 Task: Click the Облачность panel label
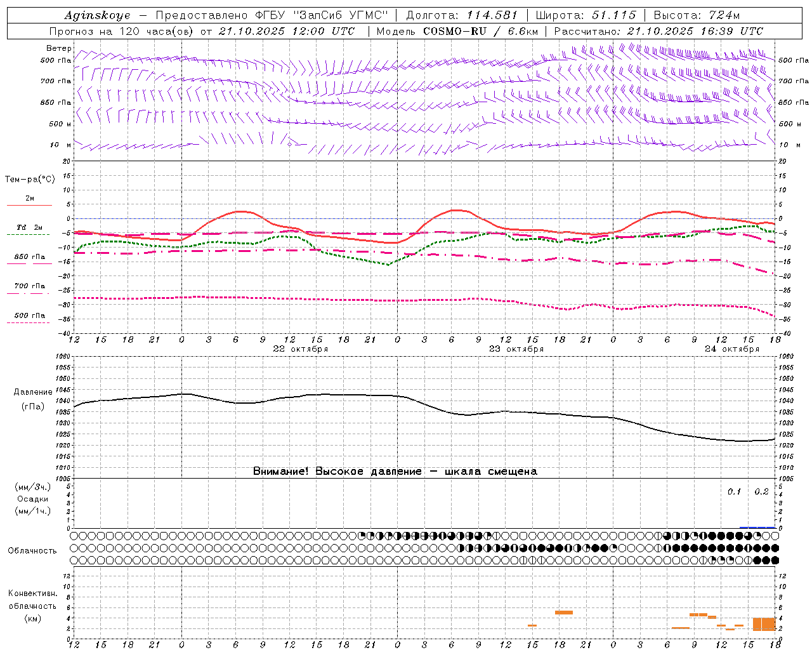pyautogui.click(x=32, y=550)
